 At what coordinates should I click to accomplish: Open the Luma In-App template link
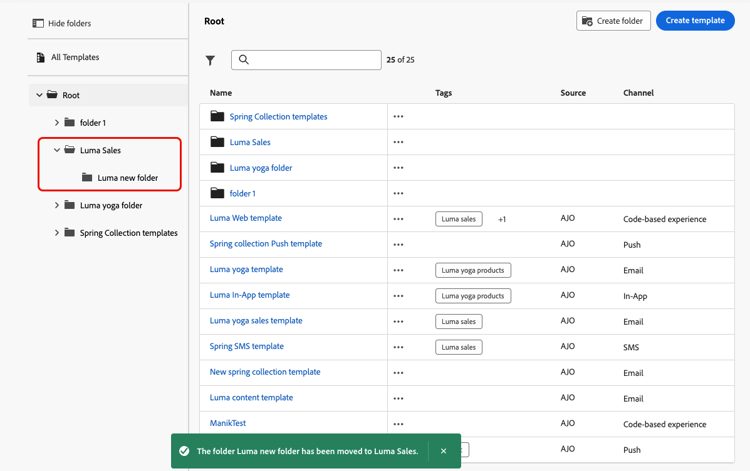point(249,295)
